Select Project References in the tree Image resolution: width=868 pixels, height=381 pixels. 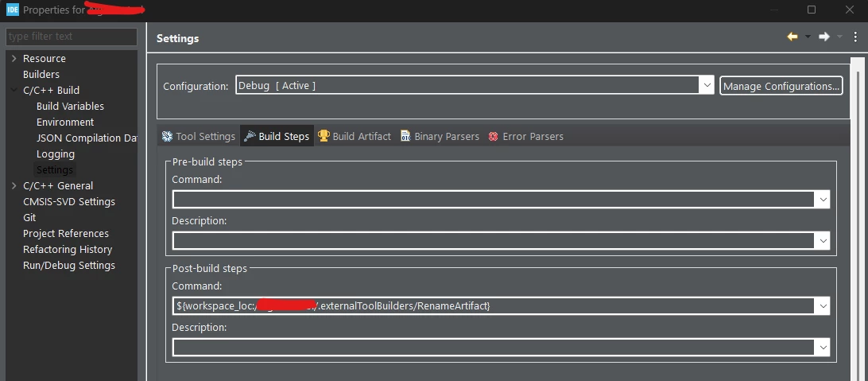tap(66, 233)
